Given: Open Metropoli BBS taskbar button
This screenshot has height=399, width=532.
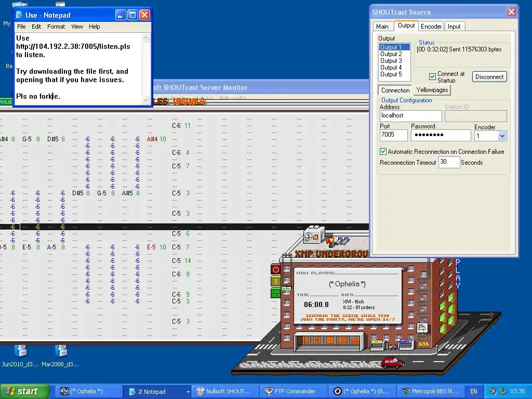Looking at the screenshot, I should [x=431, y=391].
